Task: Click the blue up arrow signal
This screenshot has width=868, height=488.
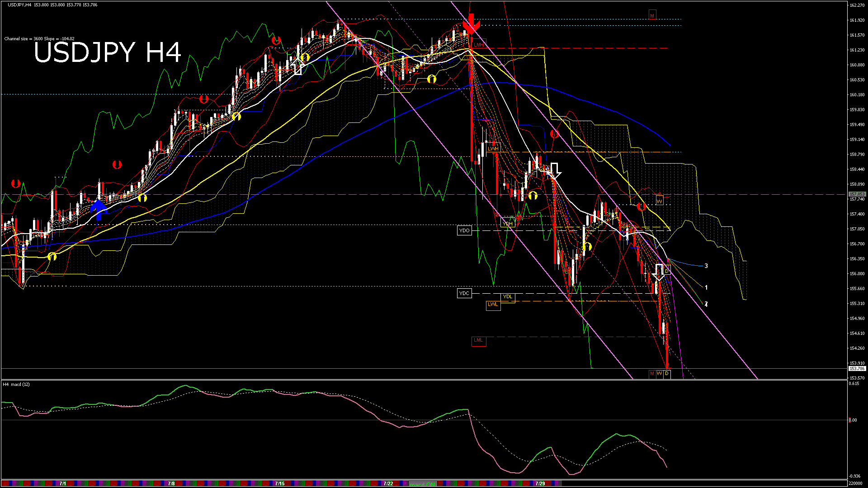Action: click(98, 210)
